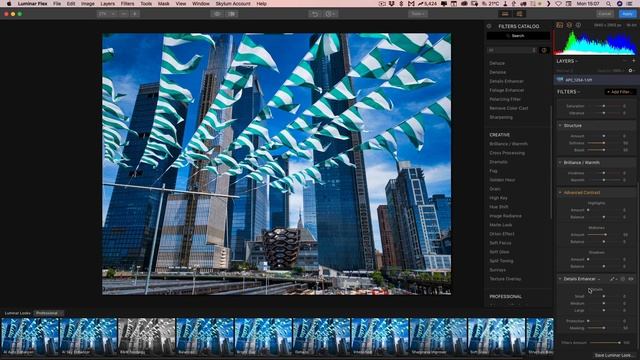Add a new layer with plus icon
The width and height of the screenshot is (640, 360).
pyautogui.click(x=633, y=61)
